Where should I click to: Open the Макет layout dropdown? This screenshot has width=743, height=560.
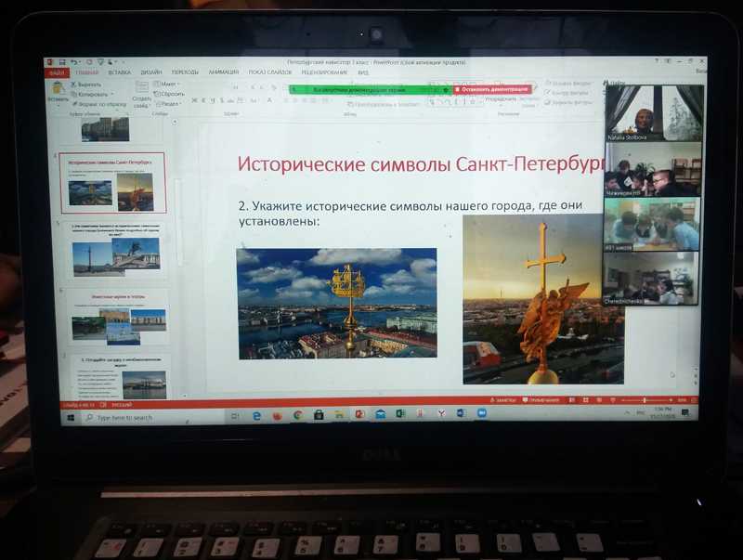pos(166,84)
